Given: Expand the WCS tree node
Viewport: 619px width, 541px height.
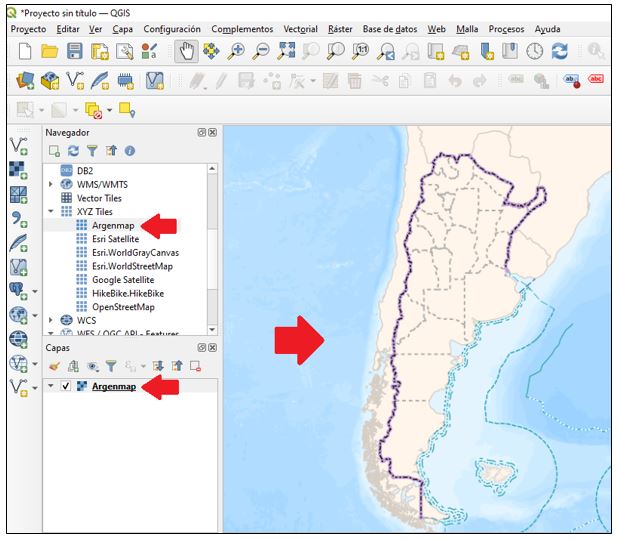Looking at the screenshot, I should coord(51,320).
